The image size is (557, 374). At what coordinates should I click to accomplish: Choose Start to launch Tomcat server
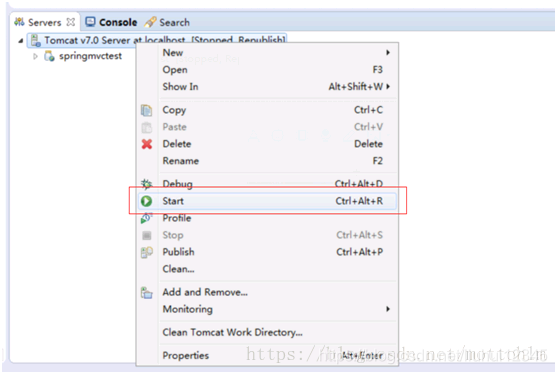pyautogui.click(x=267, y=201)
